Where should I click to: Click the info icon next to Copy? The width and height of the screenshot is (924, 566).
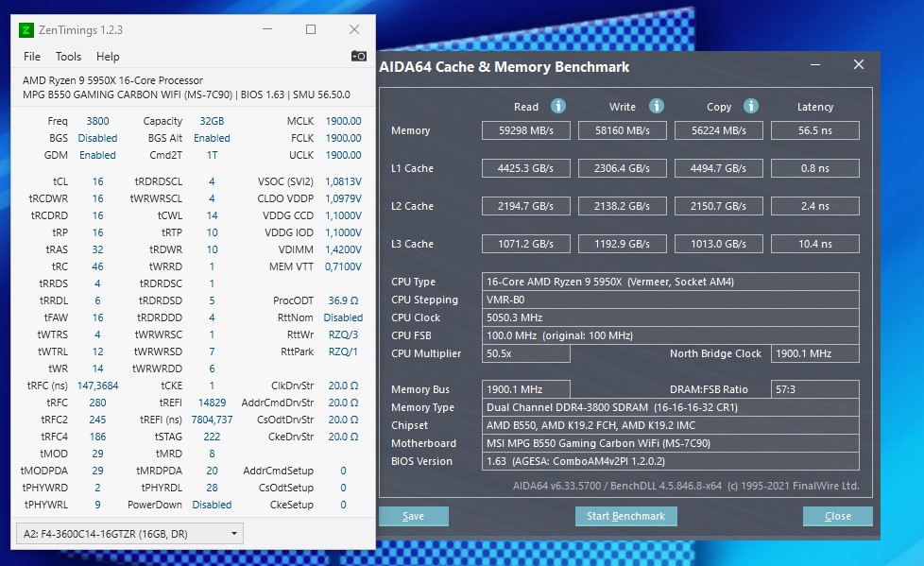(751, 106)
